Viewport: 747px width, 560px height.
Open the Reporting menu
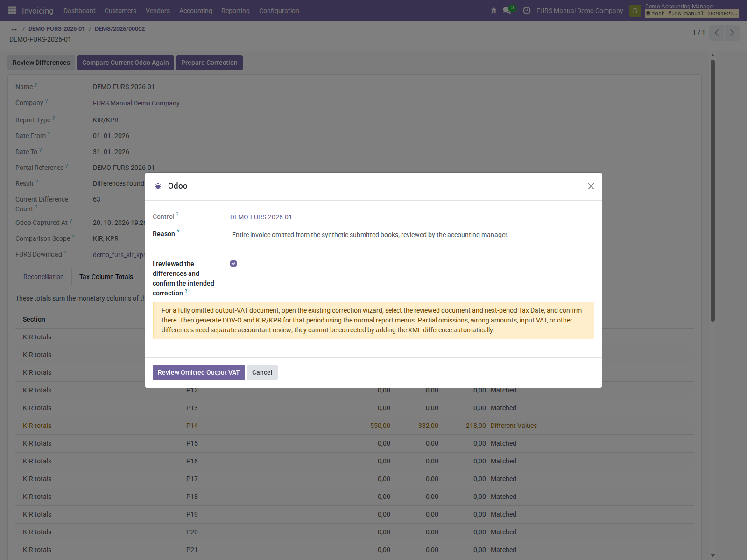(x=235, y=11)
